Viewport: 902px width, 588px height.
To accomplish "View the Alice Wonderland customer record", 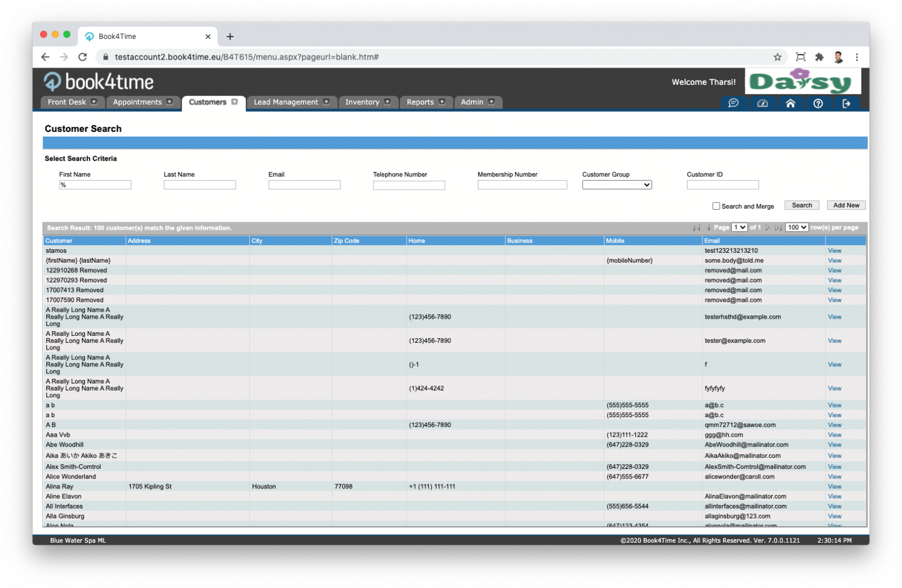I will tap(834, 477).
